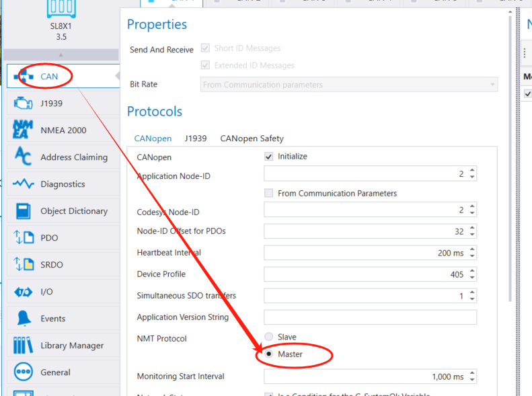Image resolution: width=532 pixels, height=396 pixels.
Task: Increase the Heartbeat Interval stepper value
Action: (x=472, y=249)
